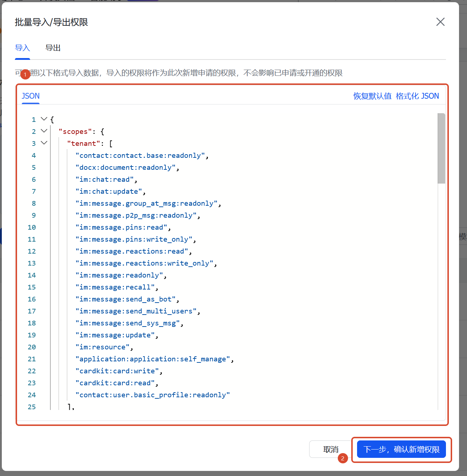467x476 pixels.
Task: Click "contact:contact.base:readonly" line
Action: (140, 156)
